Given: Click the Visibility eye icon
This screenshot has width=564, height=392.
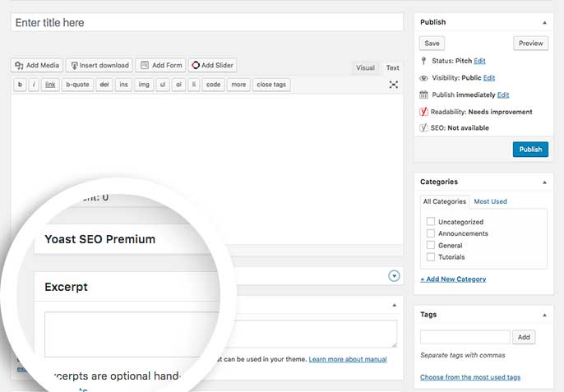Looking at the screenshot, I should tap(423, 78).
